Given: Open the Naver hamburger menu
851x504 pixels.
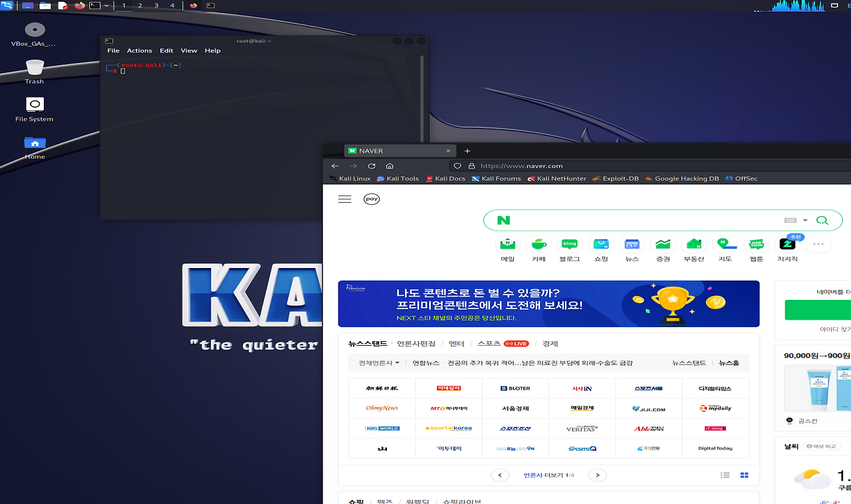Looking at the screenshot, I should coord(344,199).
